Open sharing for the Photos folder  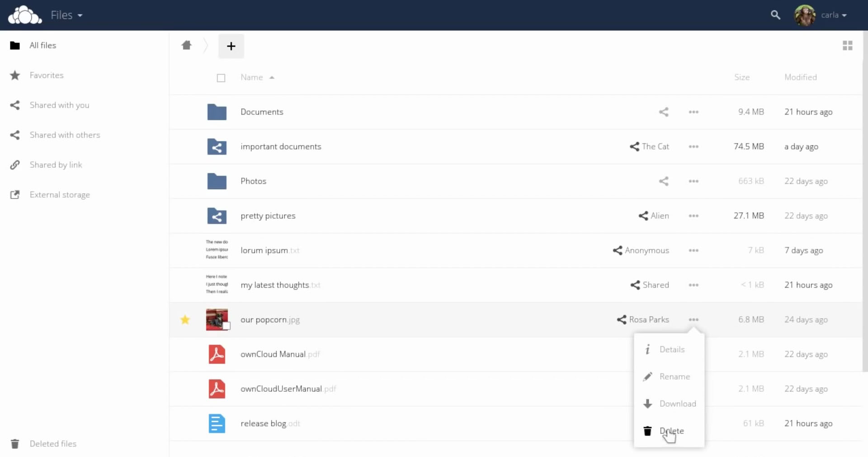(x=664, y=181)
